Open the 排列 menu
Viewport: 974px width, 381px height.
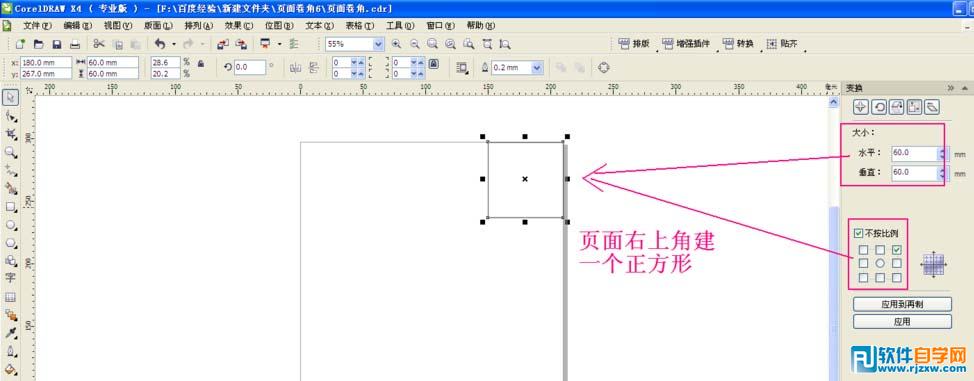pyautogui.click(x=198, y=25)
